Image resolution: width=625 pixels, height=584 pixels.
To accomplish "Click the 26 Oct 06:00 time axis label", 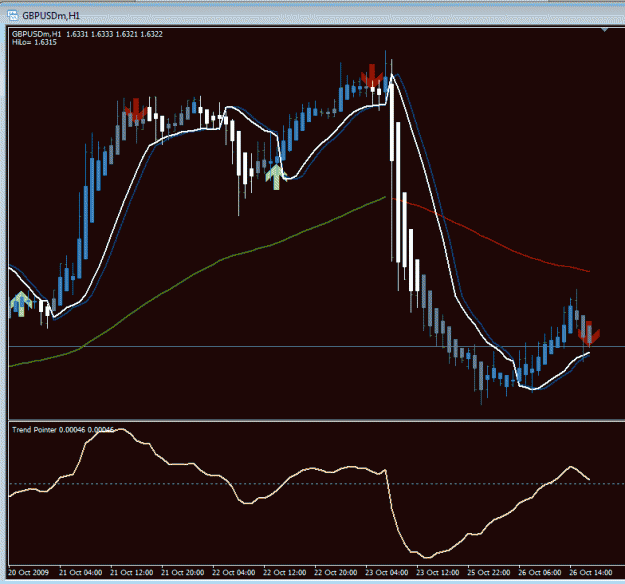I will pos(540,572).
